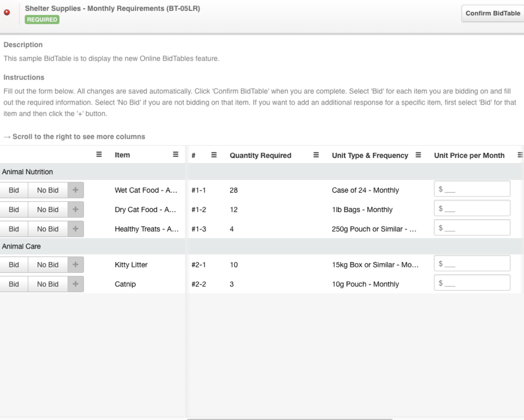Screen dimensions: 524x420
Task: Click unit price field for Kitty Litter
Action: point(472,263)
